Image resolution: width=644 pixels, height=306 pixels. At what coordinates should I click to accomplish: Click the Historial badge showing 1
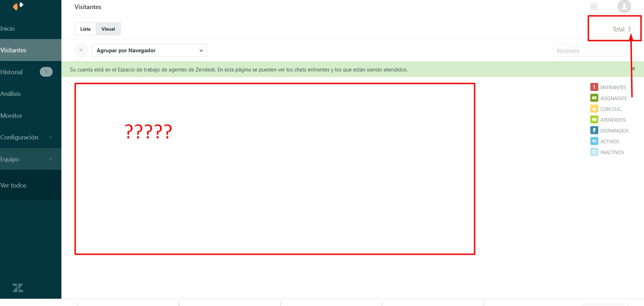pyautogui.click(x=46, y=72)
